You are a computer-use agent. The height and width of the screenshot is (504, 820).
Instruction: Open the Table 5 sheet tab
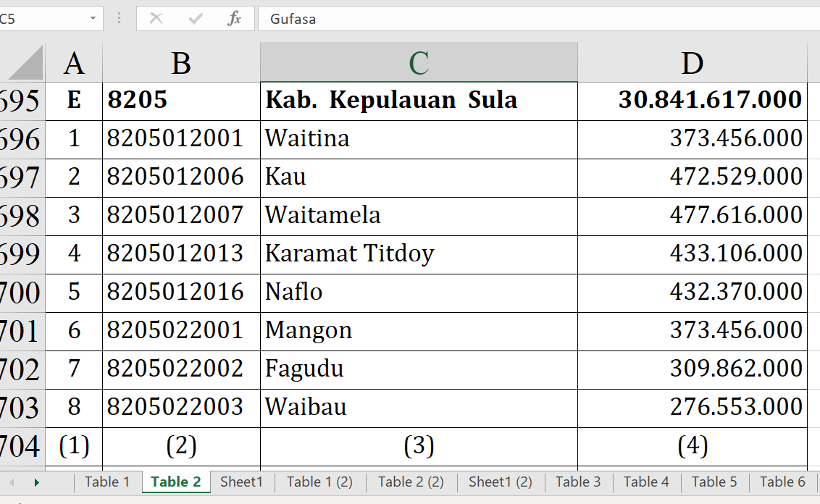click(714, 482)
